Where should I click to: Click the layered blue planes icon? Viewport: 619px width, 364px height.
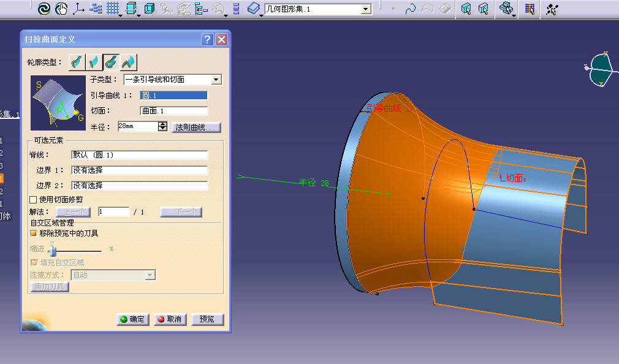(254, 8)
